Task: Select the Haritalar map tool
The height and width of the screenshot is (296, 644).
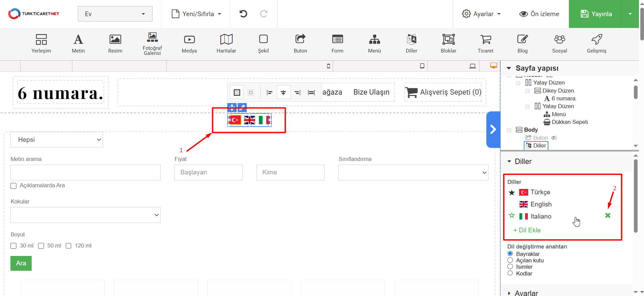Action: click(226, 44)
